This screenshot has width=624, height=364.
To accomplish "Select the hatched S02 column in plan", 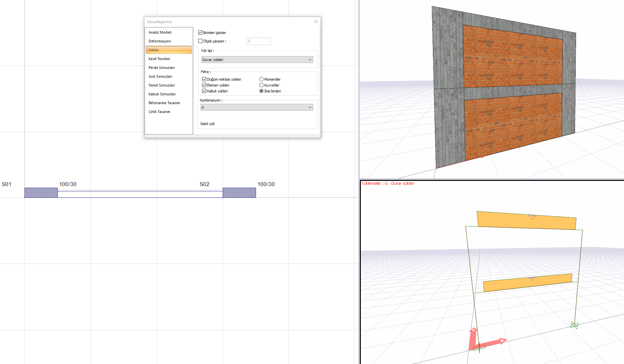I will click(239, 193).
